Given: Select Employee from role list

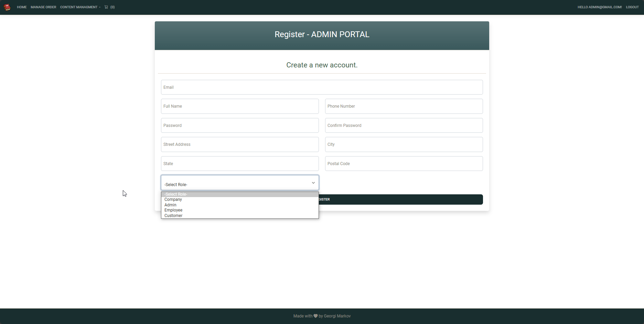Looking at the screenshot, I should tap(240, 210).
